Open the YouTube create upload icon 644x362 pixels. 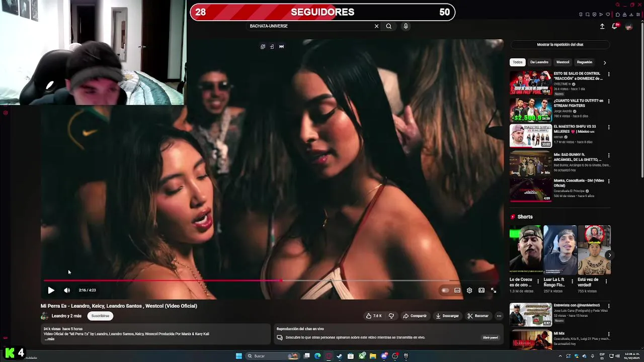point(602,26)
